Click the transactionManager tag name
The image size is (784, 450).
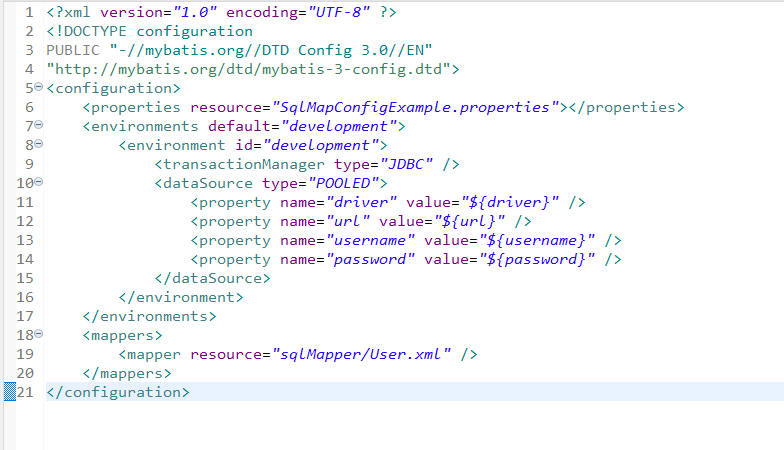(244, 164)
